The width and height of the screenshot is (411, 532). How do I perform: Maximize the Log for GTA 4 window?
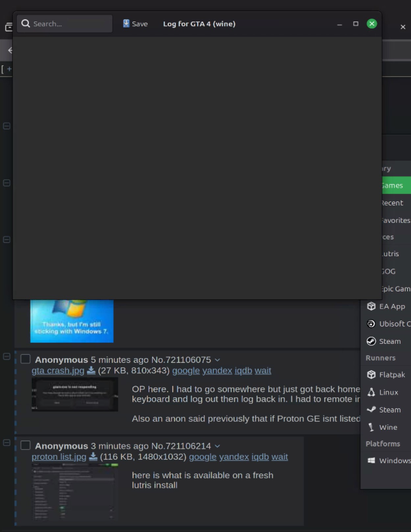(x=356, y=24)
